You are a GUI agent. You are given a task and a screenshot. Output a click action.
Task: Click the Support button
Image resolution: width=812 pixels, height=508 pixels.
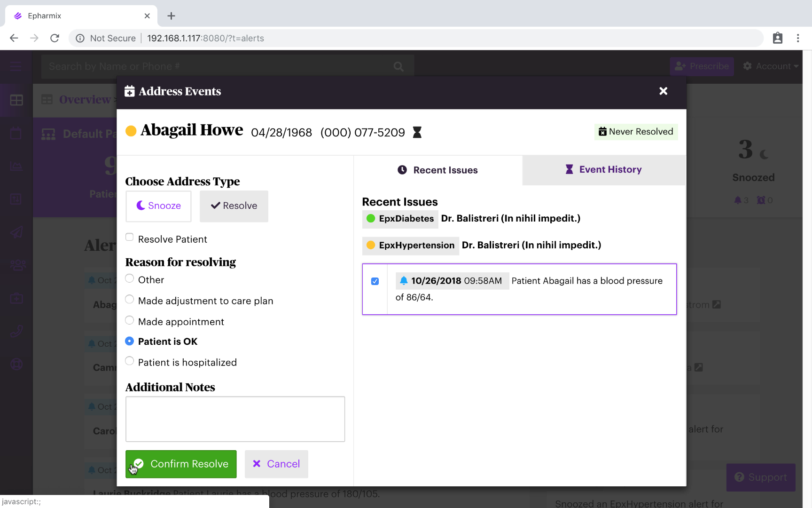761,477
